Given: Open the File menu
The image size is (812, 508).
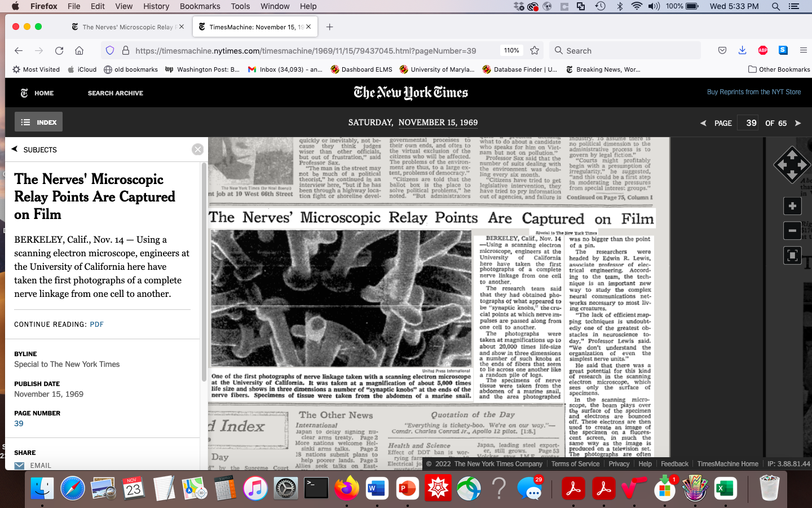Looking at the screenshot, I should tap(74, 6).
